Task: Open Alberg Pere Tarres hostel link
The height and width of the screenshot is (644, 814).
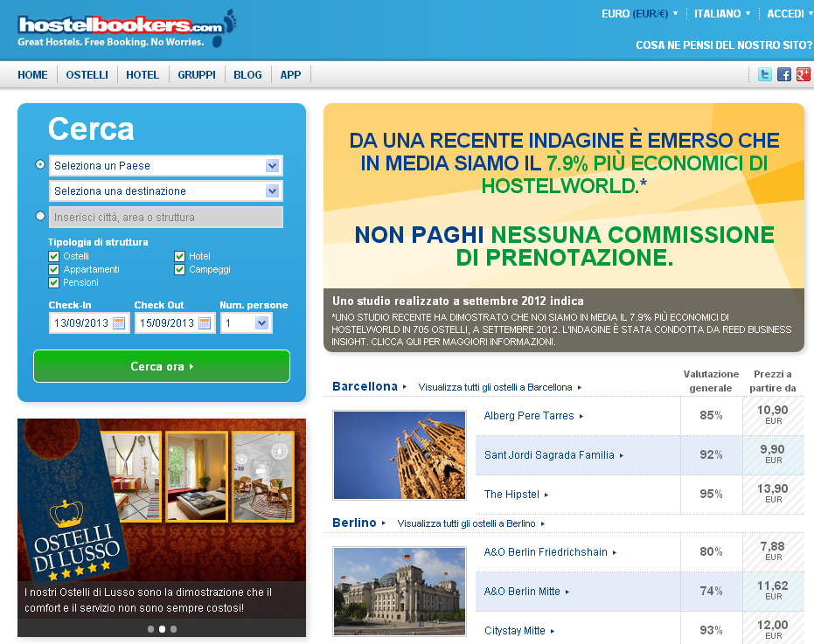Action: coord(533,416)
